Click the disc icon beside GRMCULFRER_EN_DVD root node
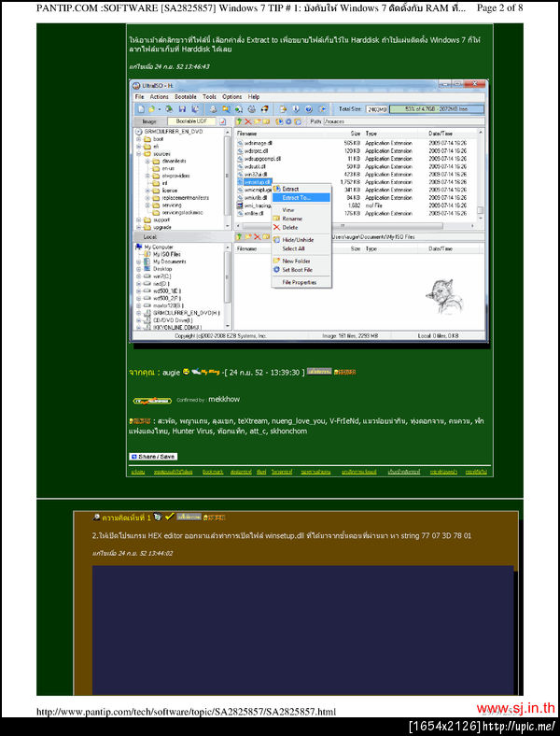Screen dimensions: 560x736 (x=139, y=132)
